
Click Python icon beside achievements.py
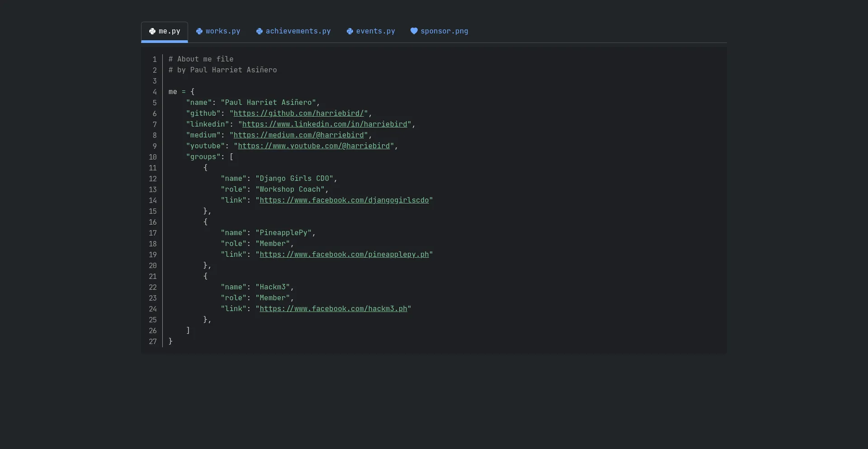click(259, 31)
